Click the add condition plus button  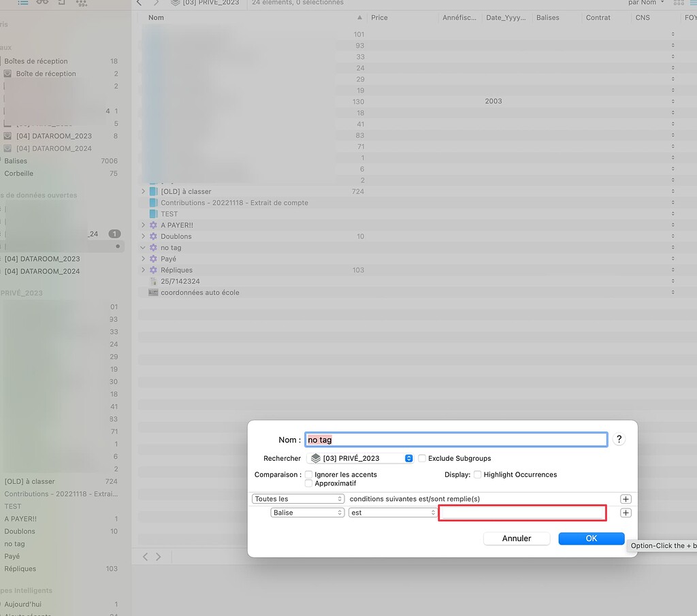625,513
